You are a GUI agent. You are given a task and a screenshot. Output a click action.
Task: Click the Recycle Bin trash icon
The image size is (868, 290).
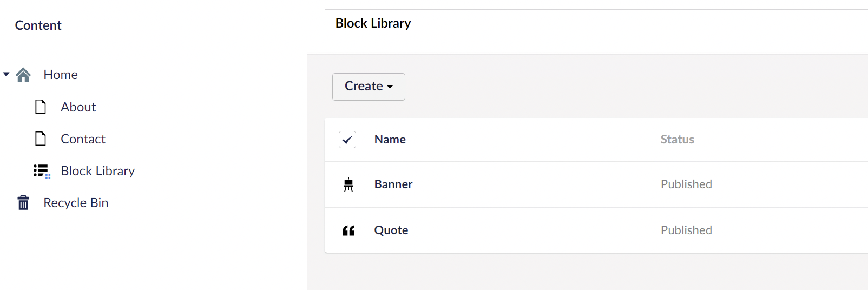23,203
